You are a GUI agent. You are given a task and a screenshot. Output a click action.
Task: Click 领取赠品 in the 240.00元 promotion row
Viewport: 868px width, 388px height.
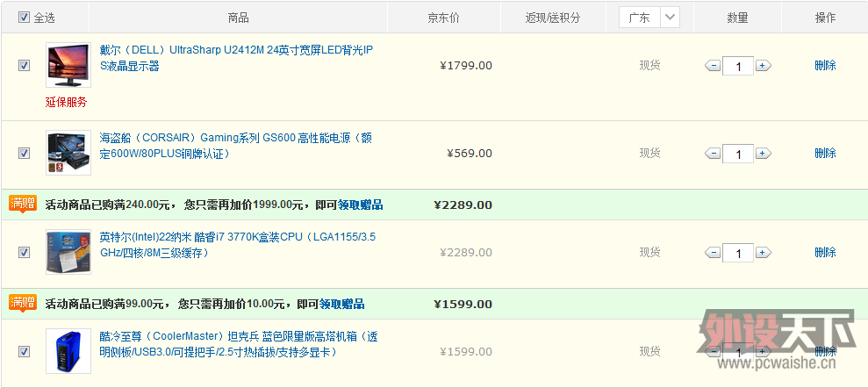tap(361, 205)
